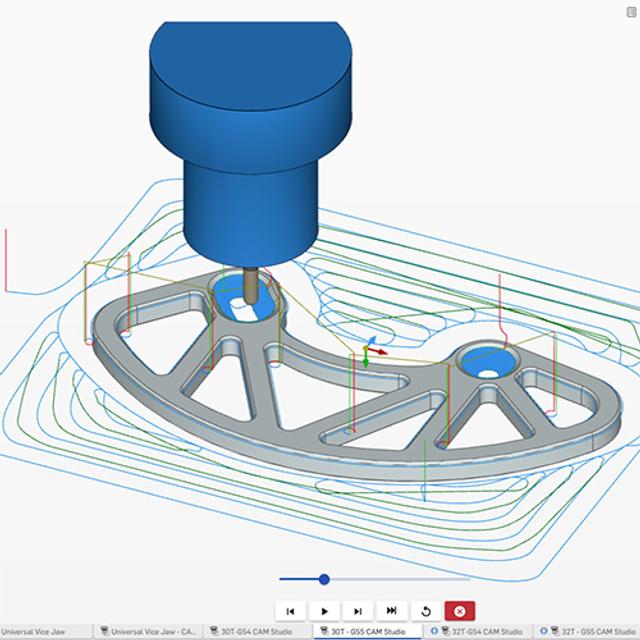
Task: Step forward to next move
Action: 358,611
